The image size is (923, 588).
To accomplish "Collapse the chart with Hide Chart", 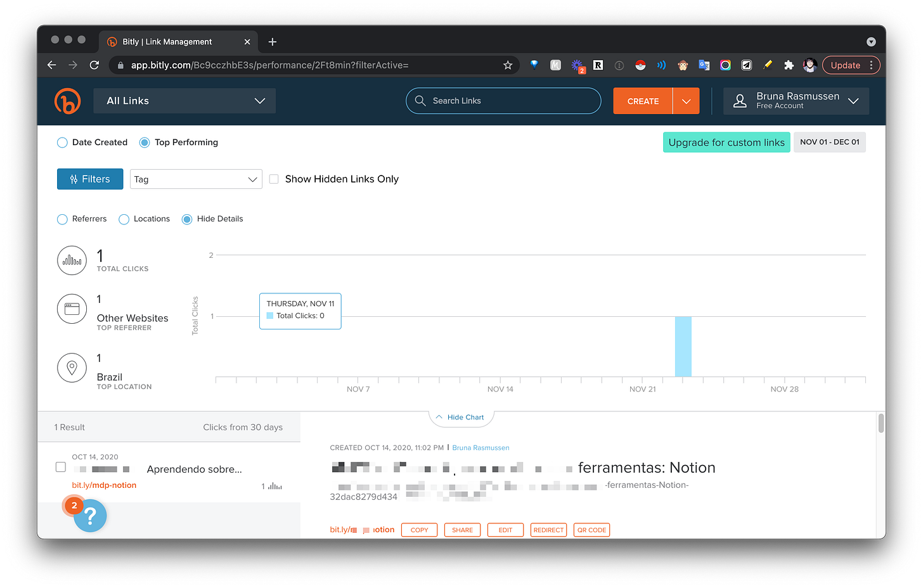I will point(461,418).
